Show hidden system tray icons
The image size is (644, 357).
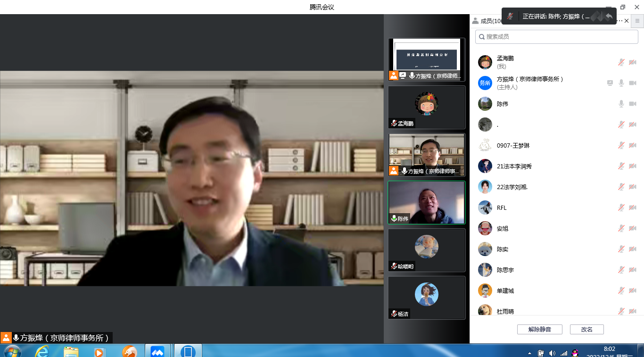pyautogui.click(x=529, y=353)
